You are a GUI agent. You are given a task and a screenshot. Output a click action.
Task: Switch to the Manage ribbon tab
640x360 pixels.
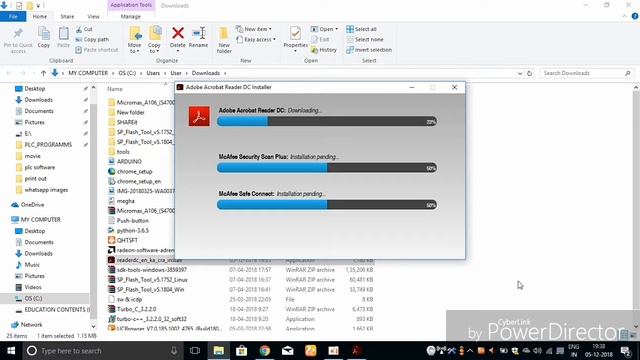[131, 16]
